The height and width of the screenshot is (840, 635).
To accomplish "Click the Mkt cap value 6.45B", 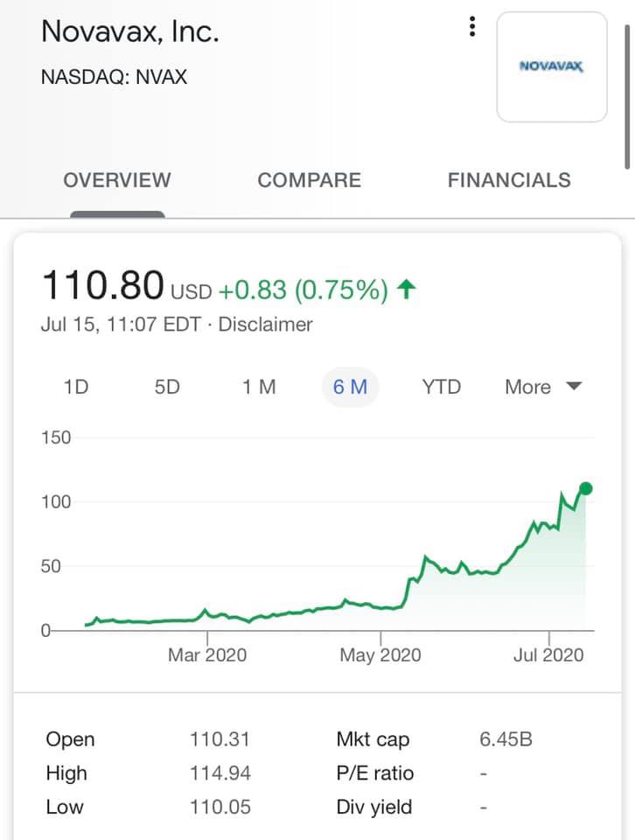I will (x=506, y=739).
